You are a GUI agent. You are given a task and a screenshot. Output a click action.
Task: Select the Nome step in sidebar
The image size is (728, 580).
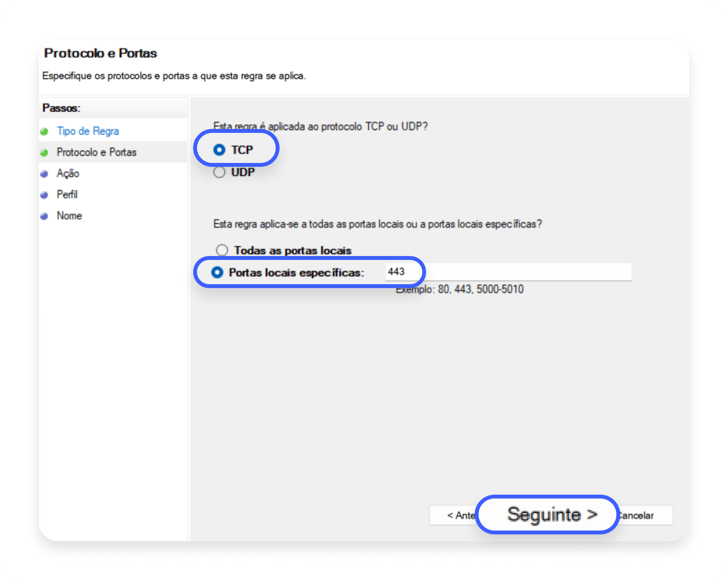[x=69, y=216]
